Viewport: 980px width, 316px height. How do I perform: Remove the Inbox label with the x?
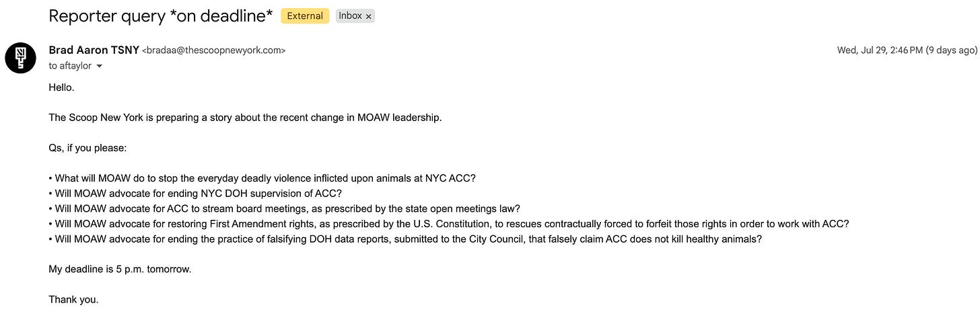(368, 16)
